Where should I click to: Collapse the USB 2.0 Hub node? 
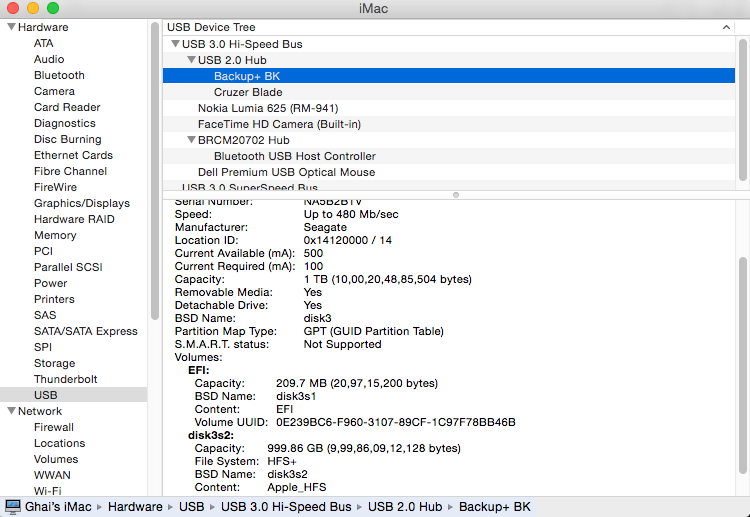[191, 60]
